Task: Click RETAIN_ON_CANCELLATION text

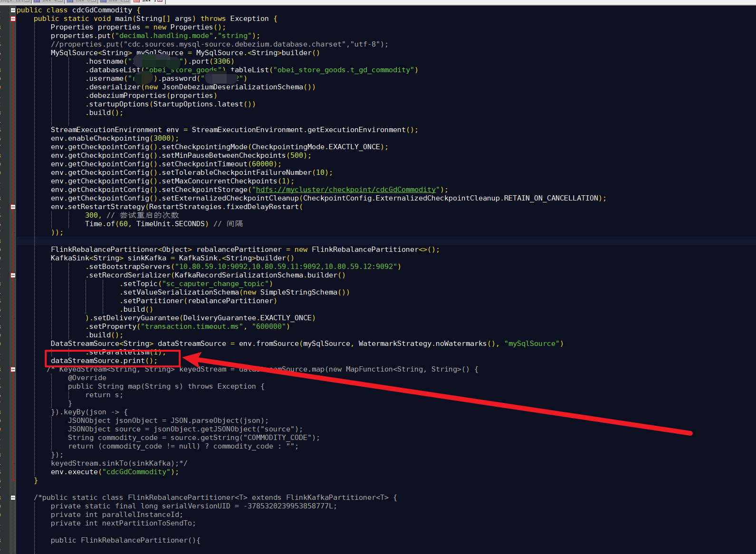Action: [x=551, y=198]
